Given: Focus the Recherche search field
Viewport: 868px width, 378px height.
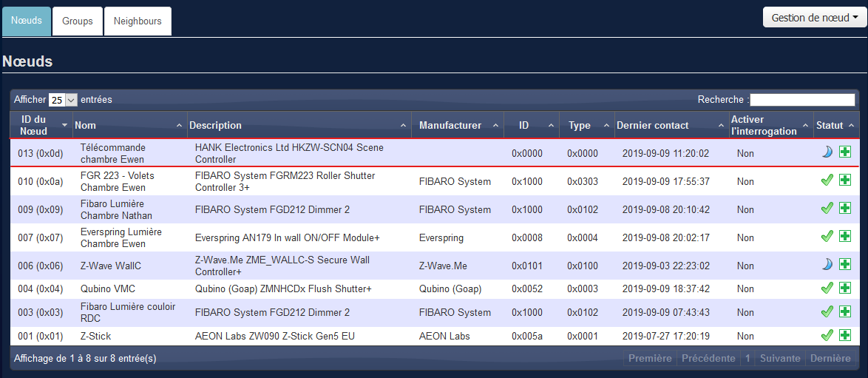Looking at the screenshot, I should (802, 100).
